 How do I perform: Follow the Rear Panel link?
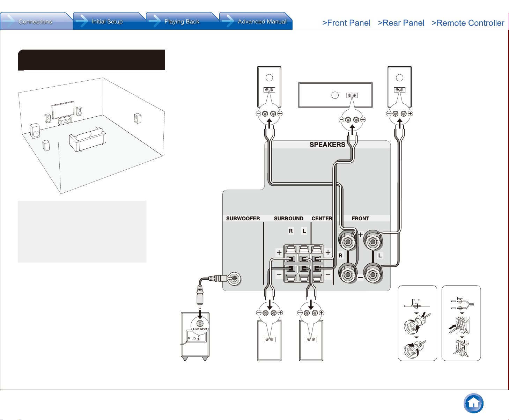401,23
